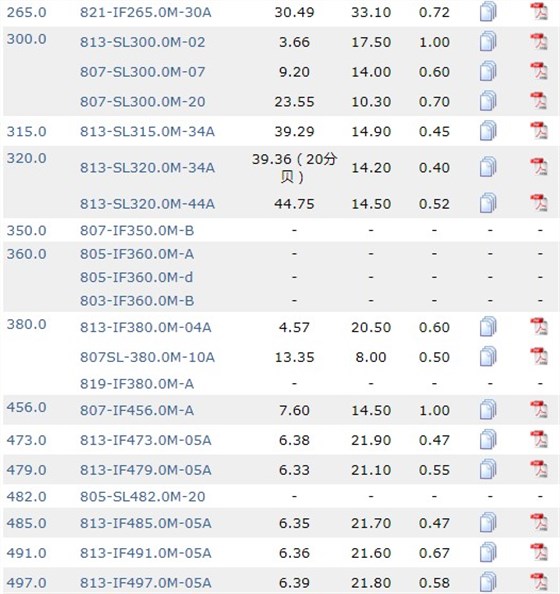Select the 300.0 frequency cell
The width and height of the screenshot is (560, 594).
27,39
